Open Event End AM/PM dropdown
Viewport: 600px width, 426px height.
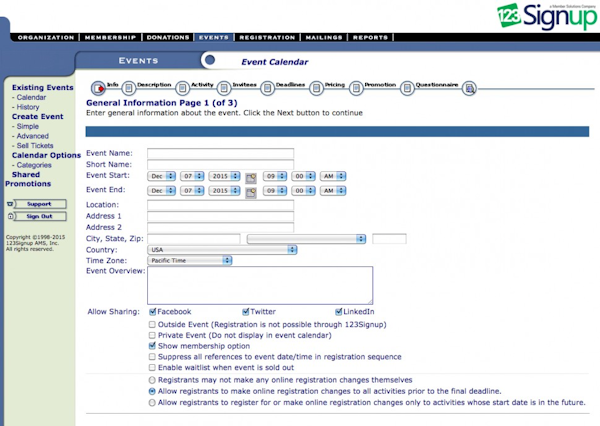333,191
